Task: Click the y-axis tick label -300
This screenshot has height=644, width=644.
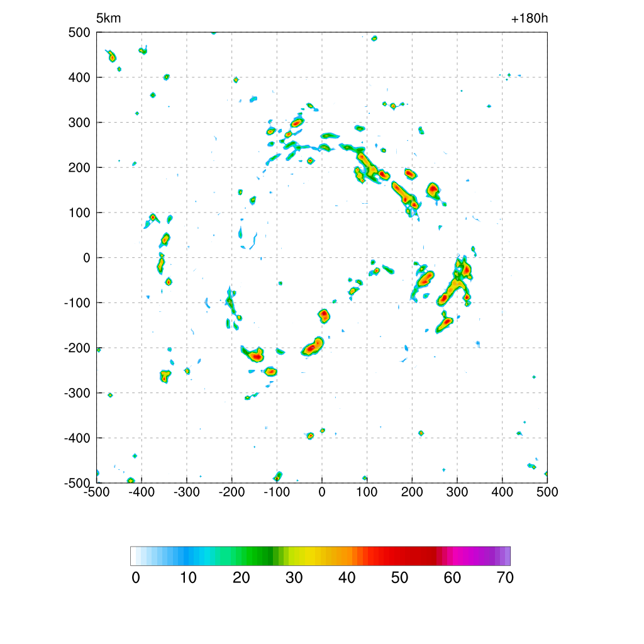Action: [77, 393]
